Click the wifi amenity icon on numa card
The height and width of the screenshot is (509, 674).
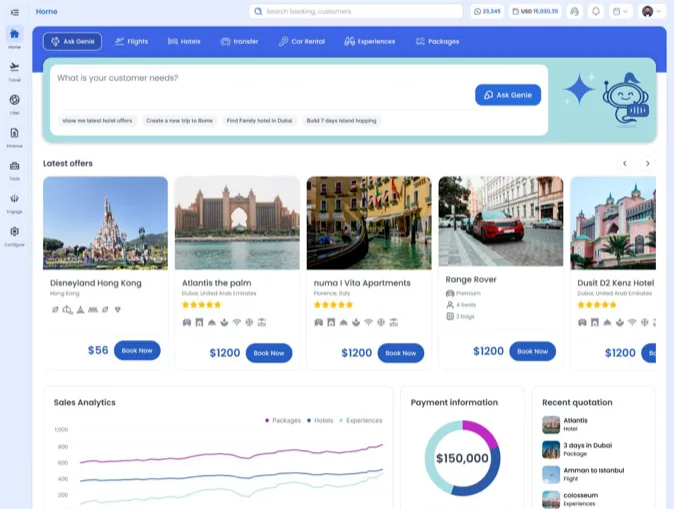pyautogui.click(x=368, y=322)
